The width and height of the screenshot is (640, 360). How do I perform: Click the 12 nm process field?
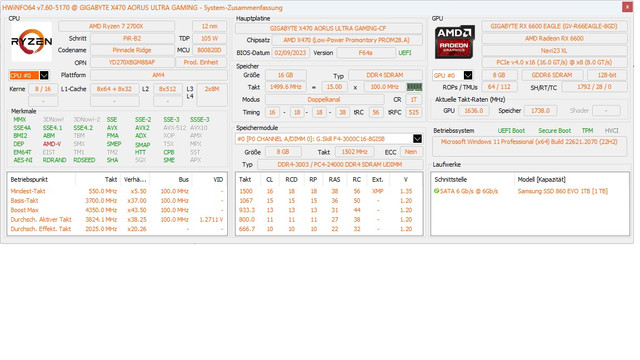[x=209, y=26]
